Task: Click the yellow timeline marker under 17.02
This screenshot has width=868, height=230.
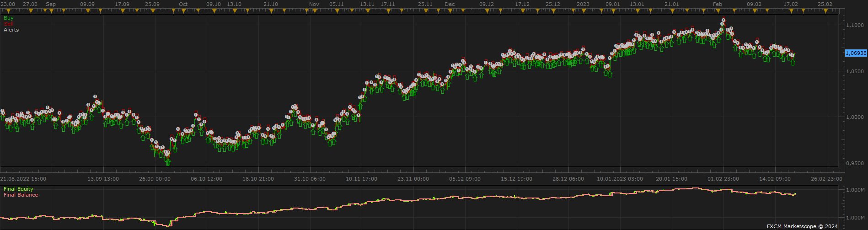Action: tap(791, 11)
